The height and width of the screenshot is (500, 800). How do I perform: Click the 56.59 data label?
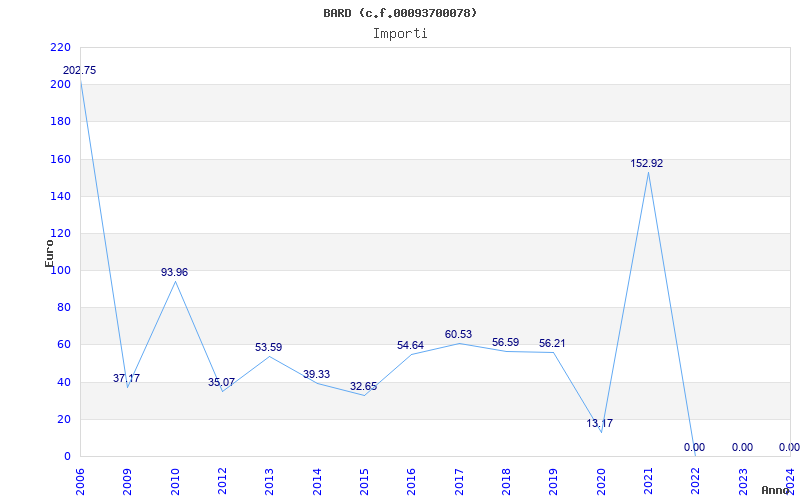(x=505, y=342)
